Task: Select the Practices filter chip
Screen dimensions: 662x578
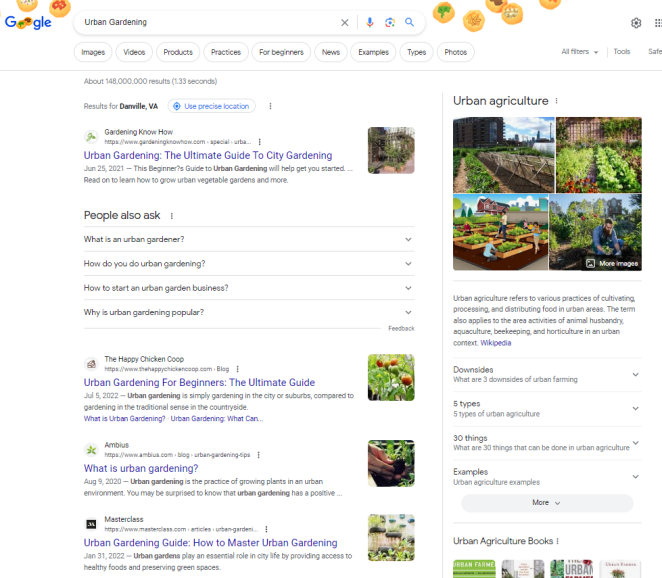Action: pos(226,52)
